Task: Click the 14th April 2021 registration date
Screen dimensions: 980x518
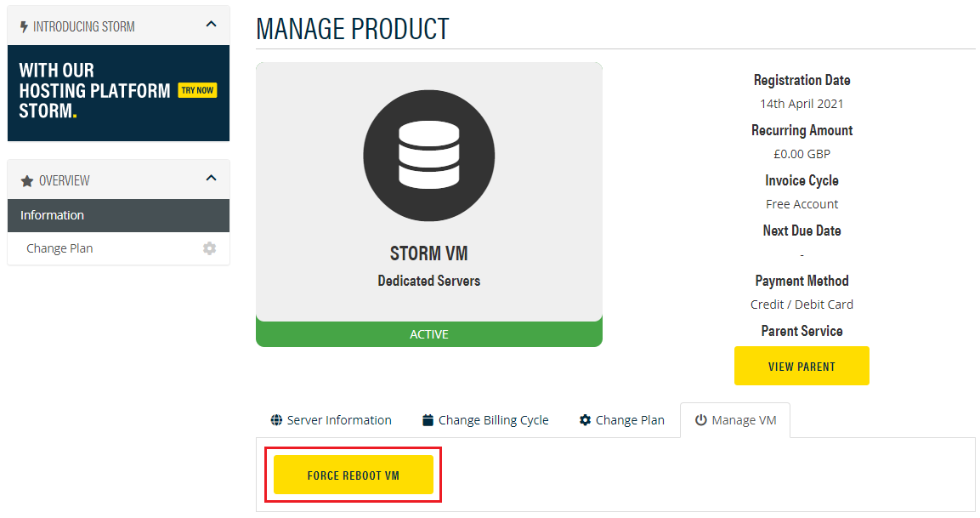Action: click(x=802, y=104)
